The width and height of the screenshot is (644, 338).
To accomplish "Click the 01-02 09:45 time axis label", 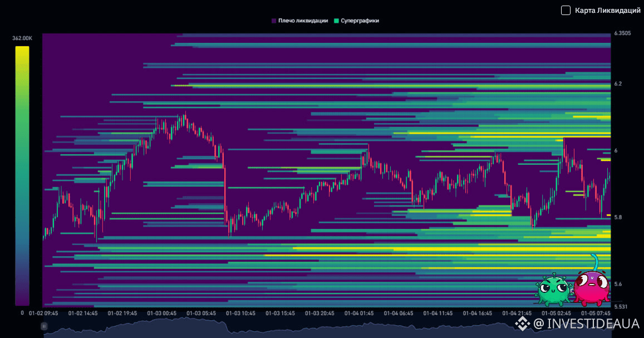I will tap(43, 313).
